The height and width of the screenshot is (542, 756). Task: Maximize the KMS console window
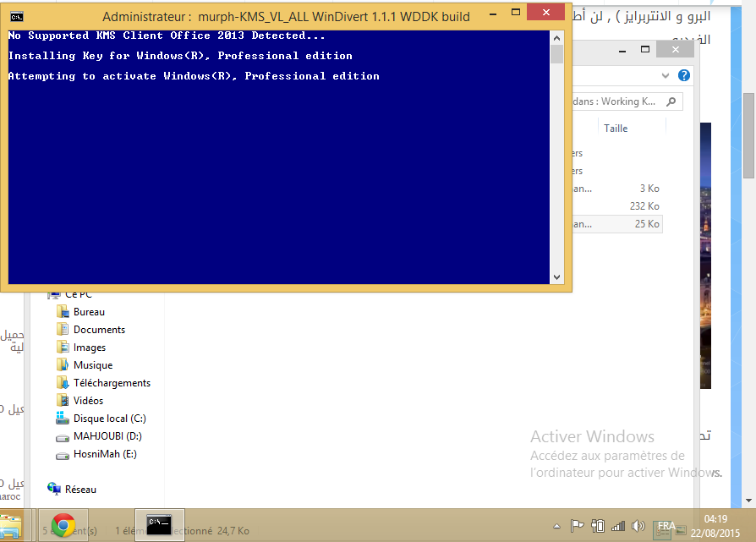pyautogui.click(x=515, y=13)
